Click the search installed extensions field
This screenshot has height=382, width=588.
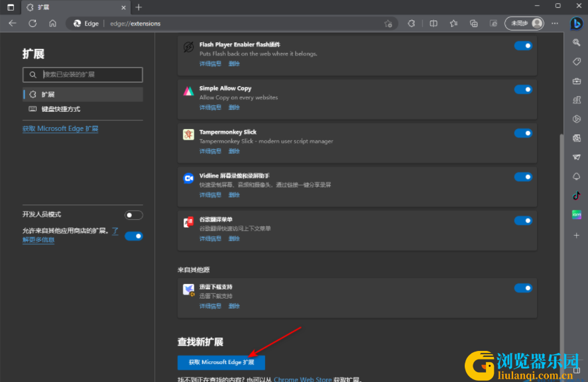pos(82,75)
